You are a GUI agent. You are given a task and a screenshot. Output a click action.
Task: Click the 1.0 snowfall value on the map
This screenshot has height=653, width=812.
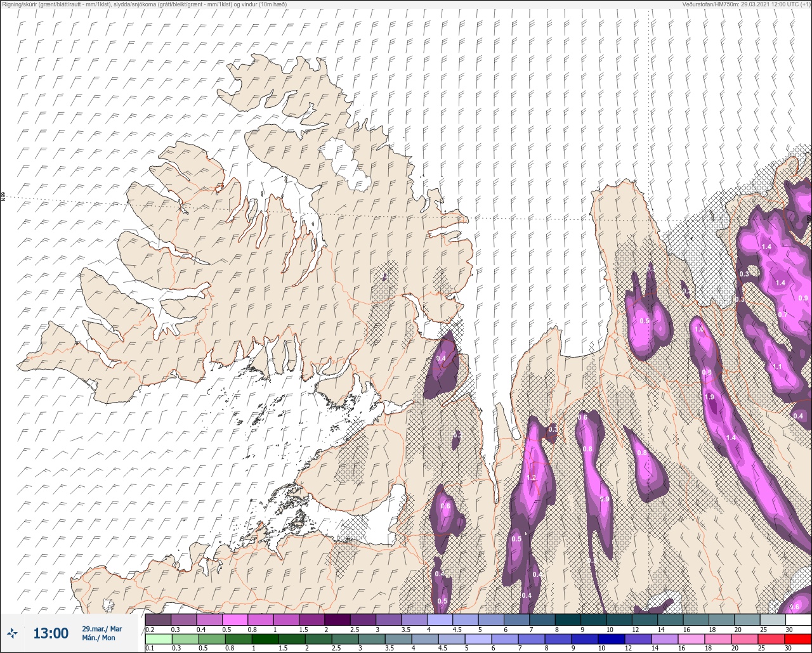point(699,330)
